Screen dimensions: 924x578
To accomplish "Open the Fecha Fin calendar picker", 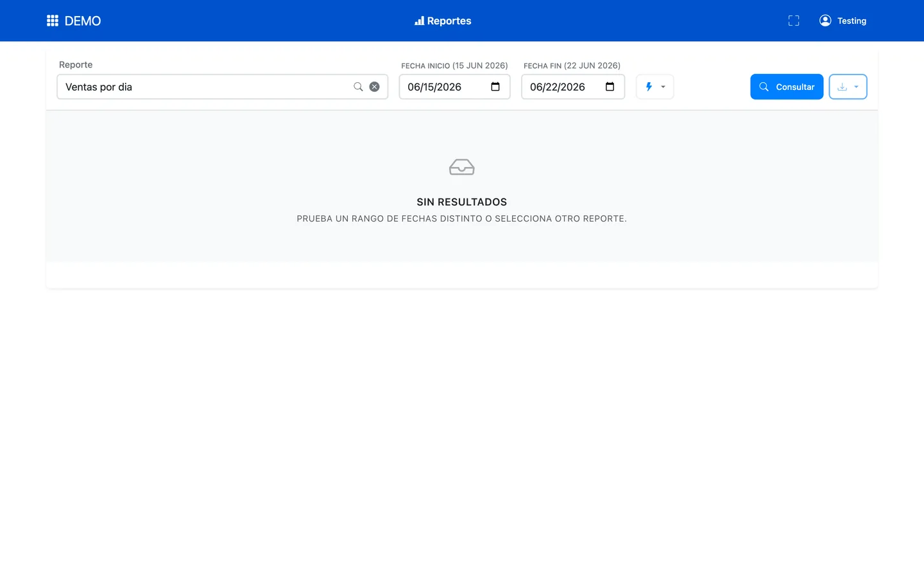I will [610, 87].
